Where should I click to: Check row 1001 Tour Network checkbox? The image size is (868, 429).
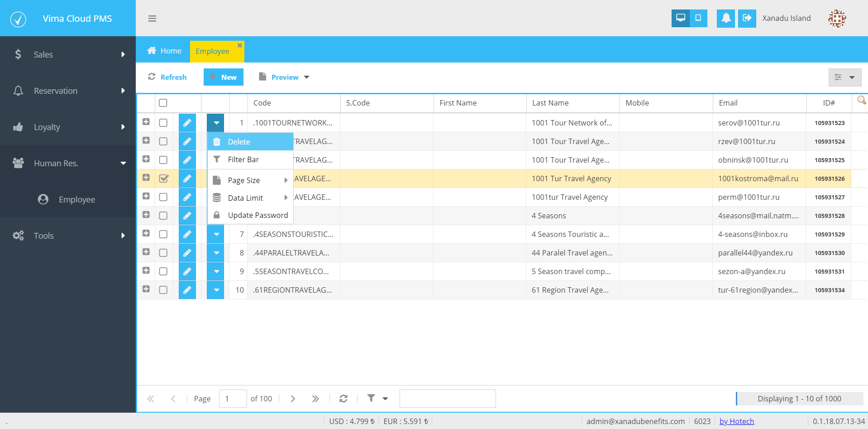163,123
